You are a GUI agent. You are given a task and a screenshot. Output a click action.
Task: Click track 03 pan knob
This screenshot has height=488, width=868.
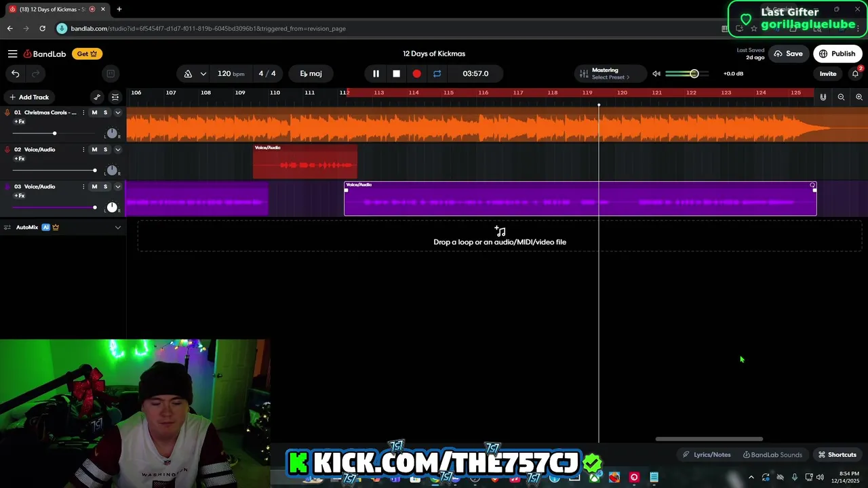click(x=112, y=207)
